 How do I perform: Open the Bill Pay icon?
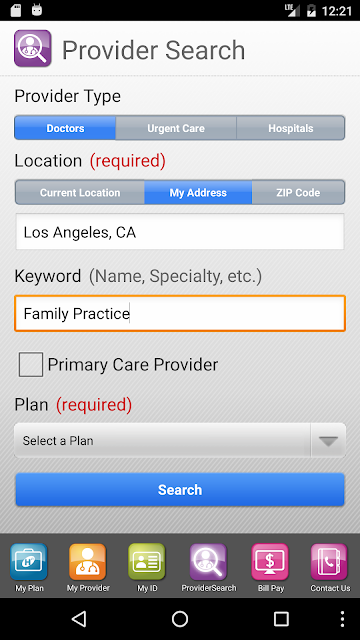tap(270, 562)
